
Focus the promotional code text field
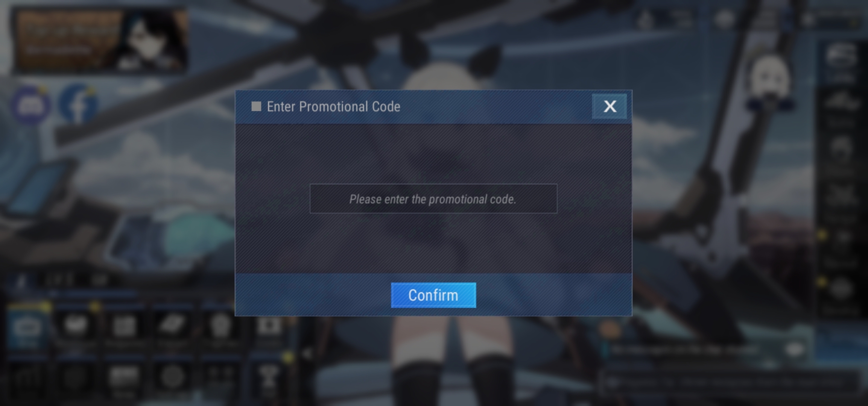[433, 198]
